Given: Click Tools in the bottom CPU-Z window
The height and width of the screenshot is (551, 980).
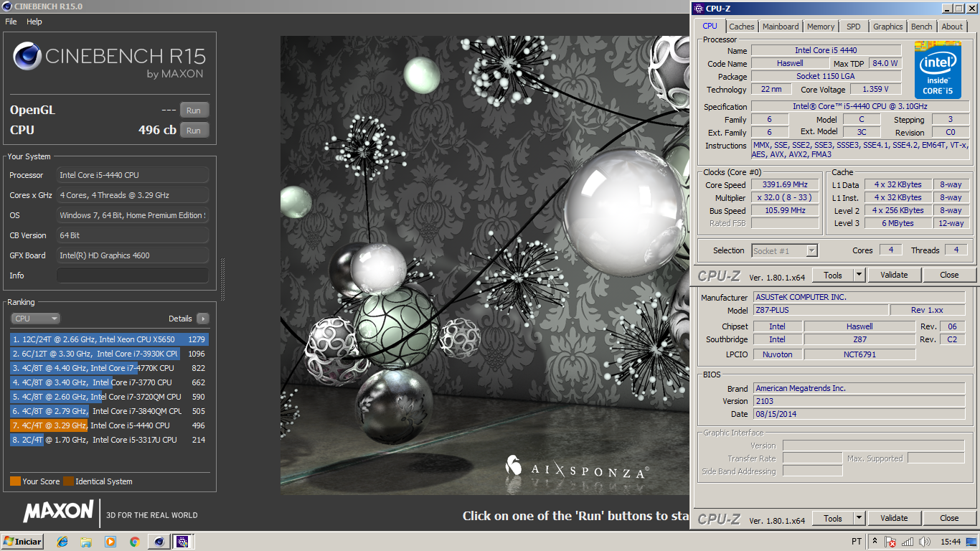Looking at the screenshot, I should pyautogui.click(x=833, y=518).
